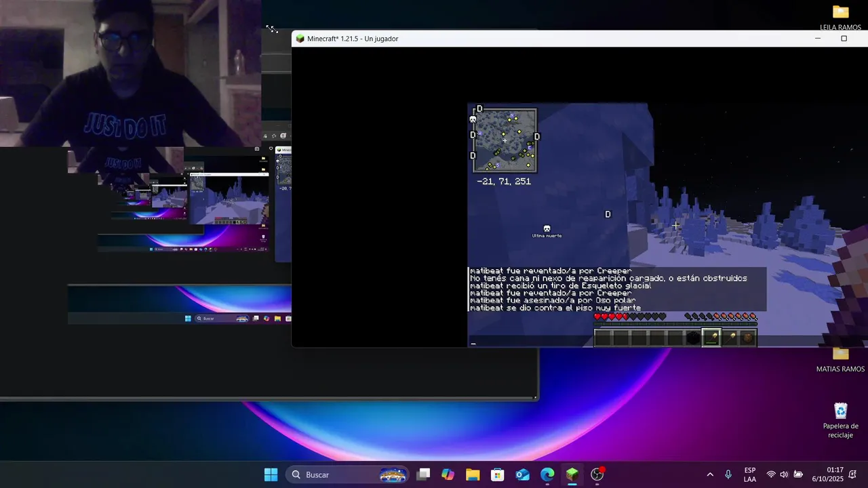Click chat line about Esqueleto glacial
The image size is (868, 488).
[561, 286]
